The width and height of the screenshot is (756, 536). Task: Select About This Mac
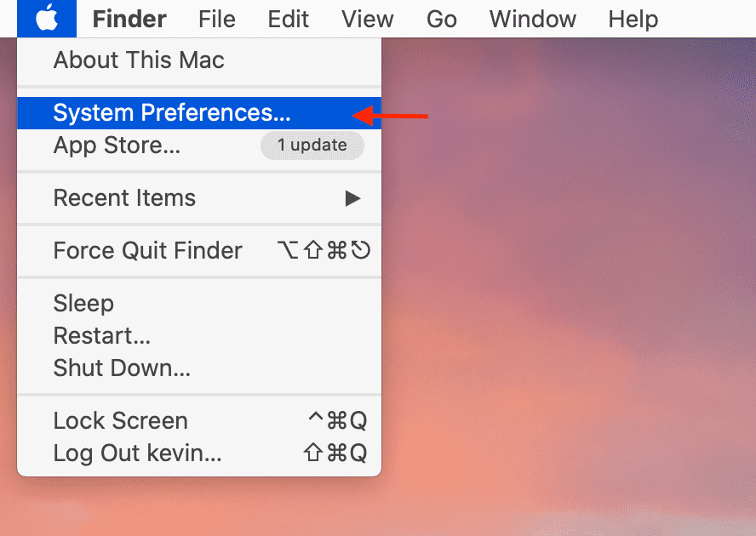tap(199, 60)
